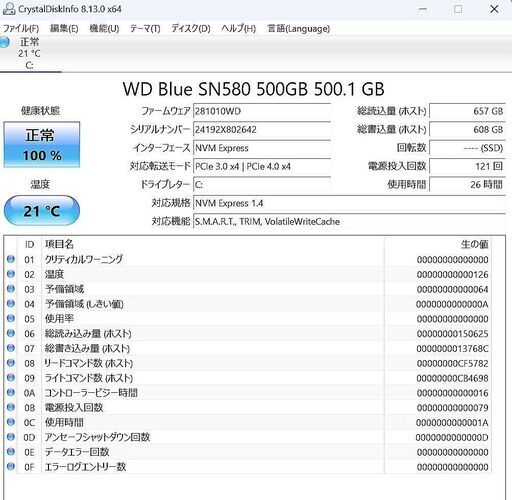
Task: Open the ファイル(F) menu
Action: point(21,29)
